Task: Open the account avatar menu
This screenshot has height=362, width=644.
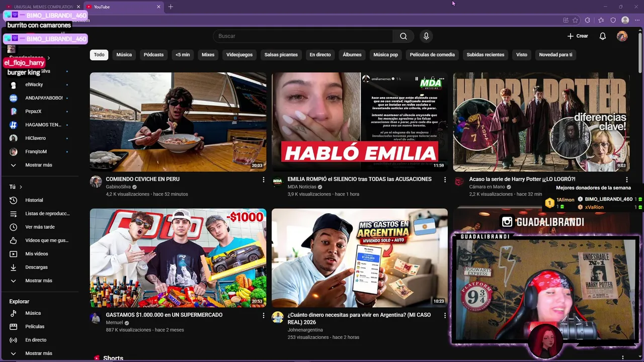Action: click(x=622, y=36)
